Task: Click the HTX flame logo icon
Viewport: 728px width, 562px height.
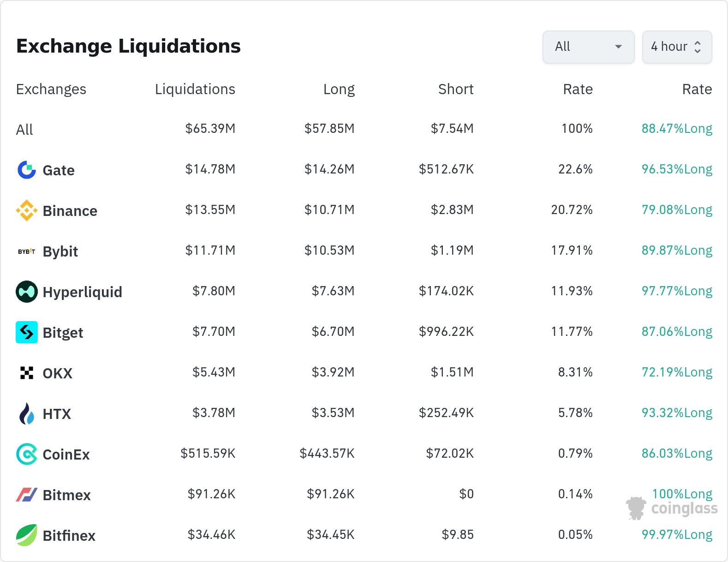Action: click(x=27, y=413)
